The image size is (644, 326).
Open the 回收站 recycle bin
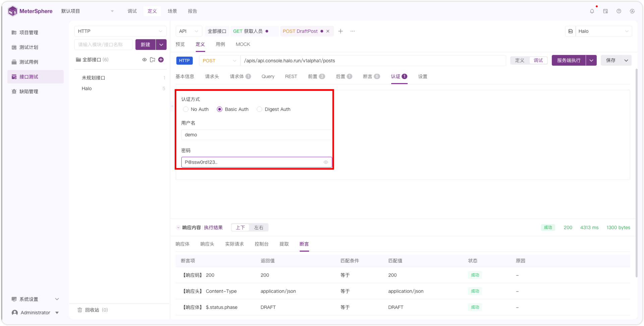point(92,310)
